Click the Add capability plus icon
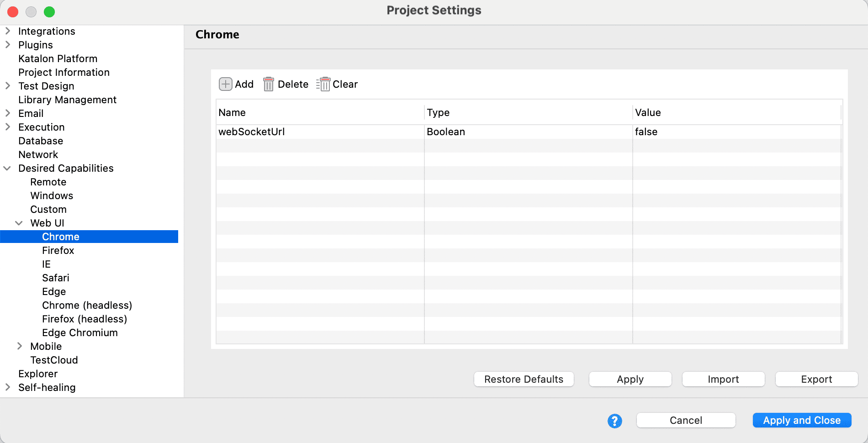The height and width of the screenshot is (443, 868). (x=226, y=84)
